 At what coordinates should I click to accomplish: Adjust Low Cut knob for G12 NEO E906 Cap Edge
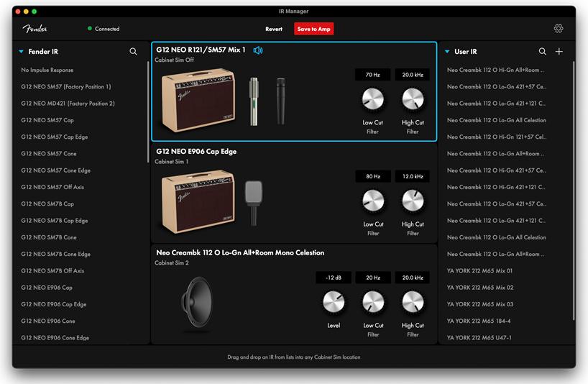pos(373,201)
